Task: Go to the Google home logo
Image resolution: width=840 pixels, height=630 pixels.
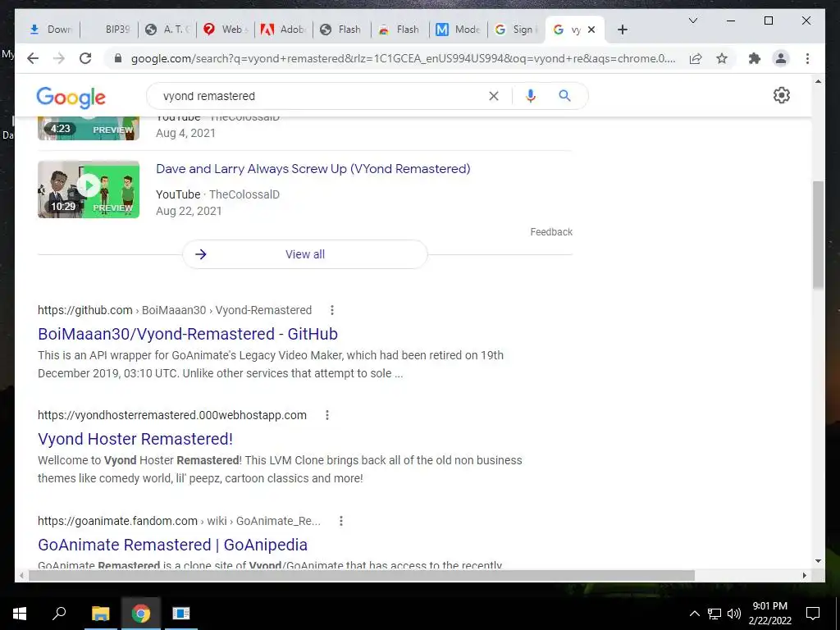Action: (71, 98)
